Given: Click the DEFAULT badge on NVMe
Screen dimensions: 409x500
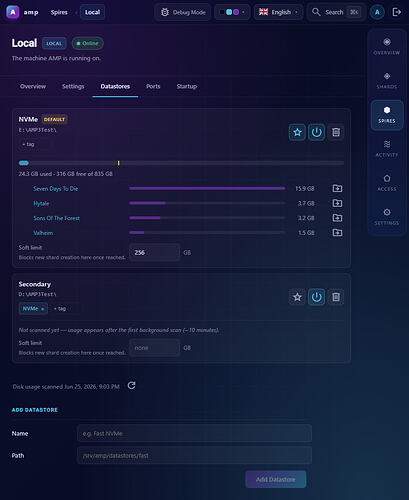Looking at the screenshot, I should pyautogui.click(x=54, y=119).
